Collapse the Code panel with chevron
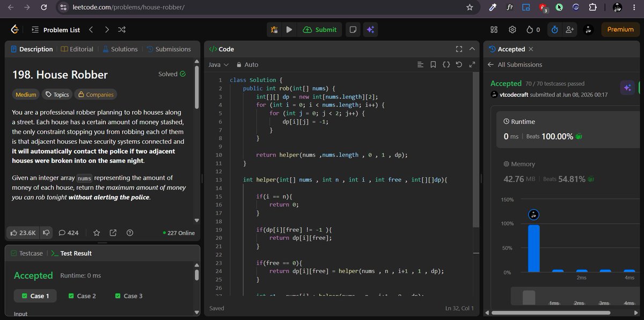Viewport: 644px width, 320px height. (x=472, y=49)
